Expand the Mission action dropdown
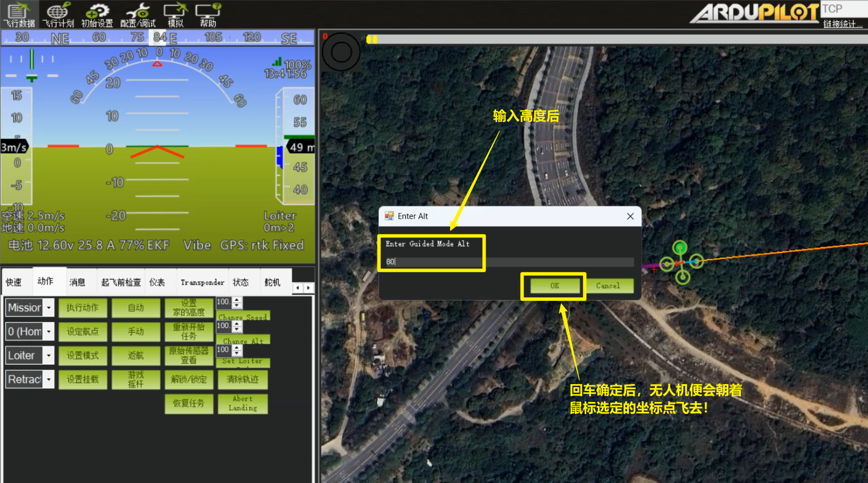The width and height of the screenshot is (868, 483). [49, 308]
